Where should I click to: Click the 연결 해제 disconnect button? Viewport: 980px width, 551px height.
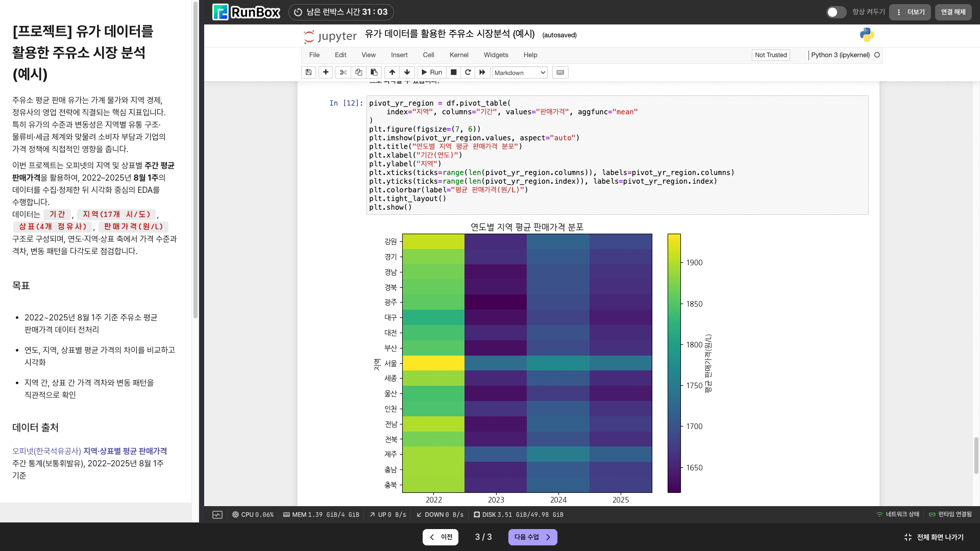click(x=953, y=12)
